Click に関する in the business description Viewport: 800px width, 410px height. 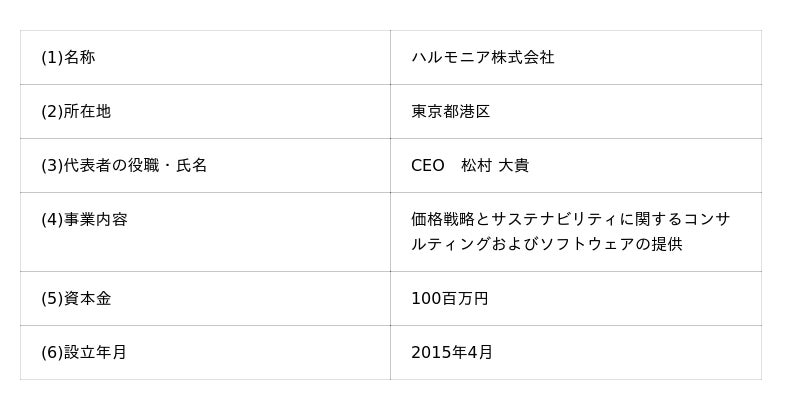click(649, 219)
